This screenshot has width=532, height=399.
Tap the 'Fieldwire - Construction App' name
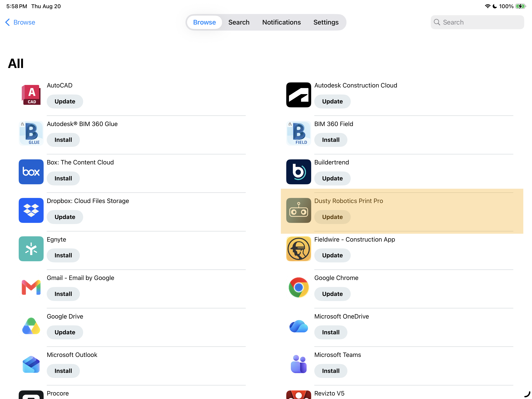click(355, 239)
